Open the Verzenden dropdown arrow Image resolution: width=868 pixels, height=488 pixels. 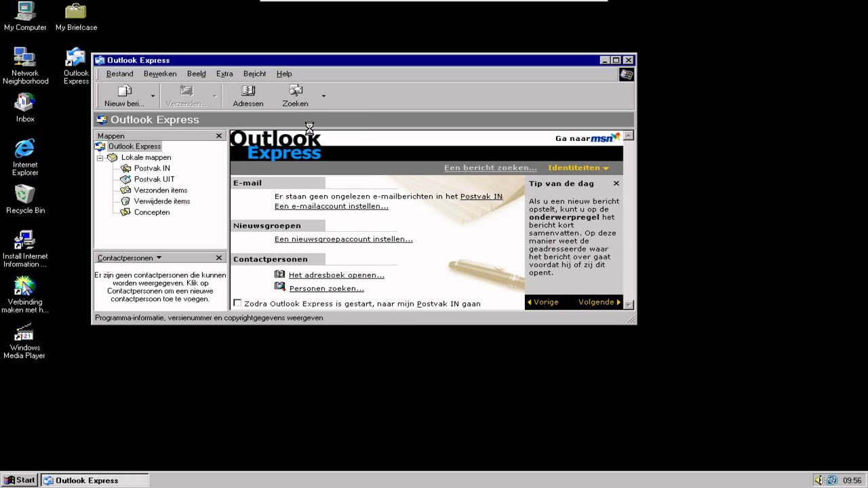point(214,96)
